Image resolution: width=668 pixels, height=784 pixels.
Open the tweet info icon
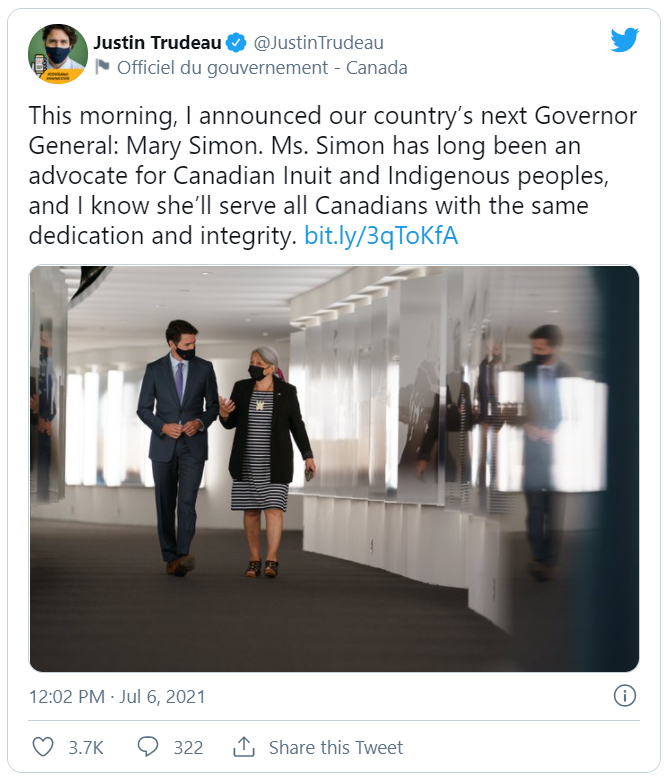point(624,695)
